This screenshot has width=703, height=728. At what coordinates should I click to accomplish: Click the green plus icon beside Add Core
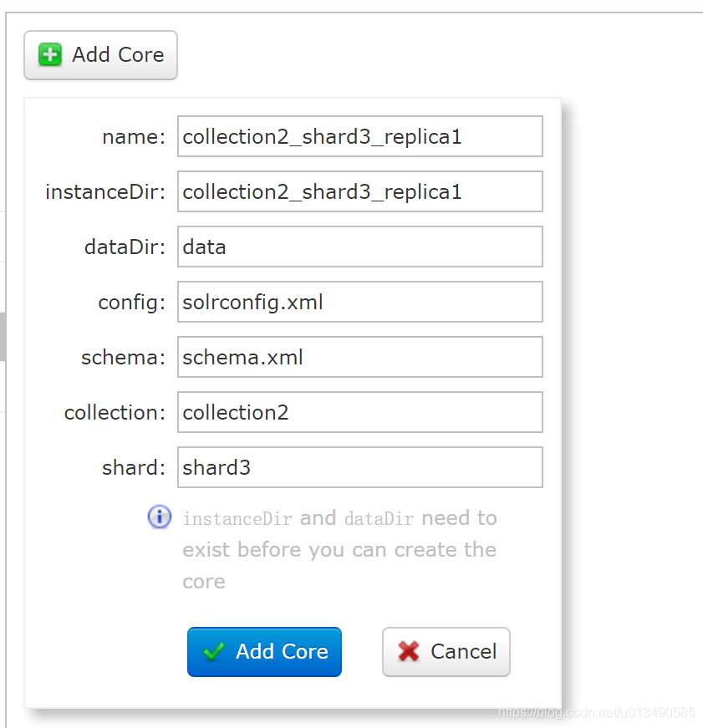[x=50, y=55]
